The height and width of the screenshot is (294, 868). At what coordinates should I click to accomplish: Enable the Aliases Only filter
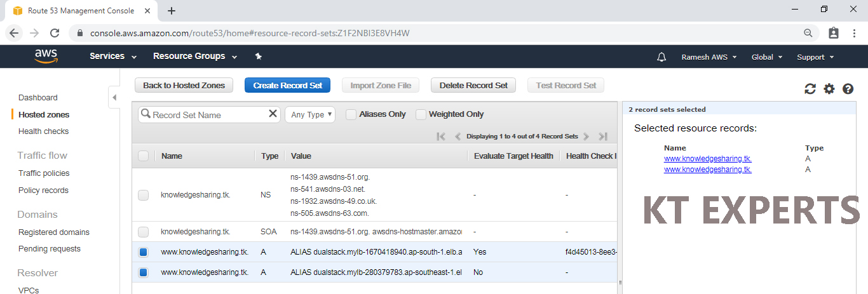click(x=351, y=114)
